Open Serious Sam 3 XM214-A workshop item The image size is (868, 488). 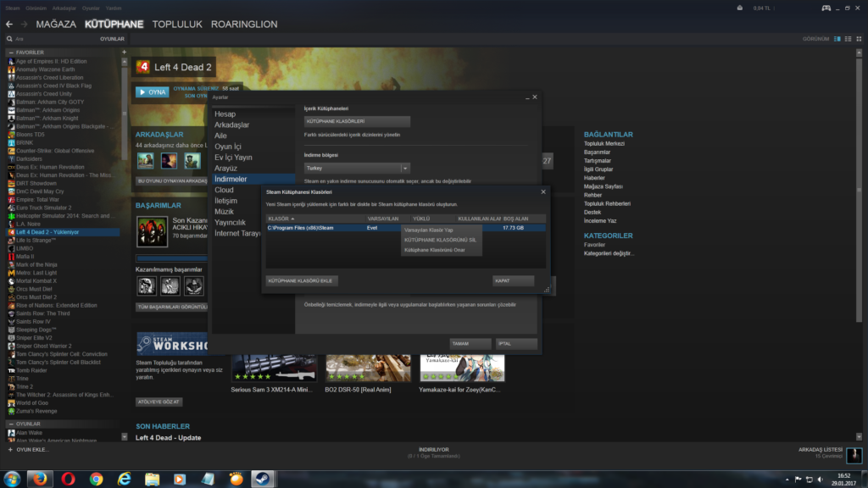pos(274,369)
